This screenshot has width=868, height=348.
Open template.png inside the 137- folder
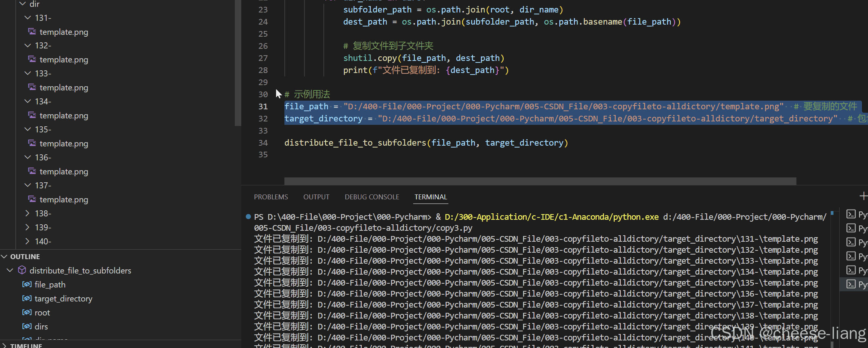point(64,200)
